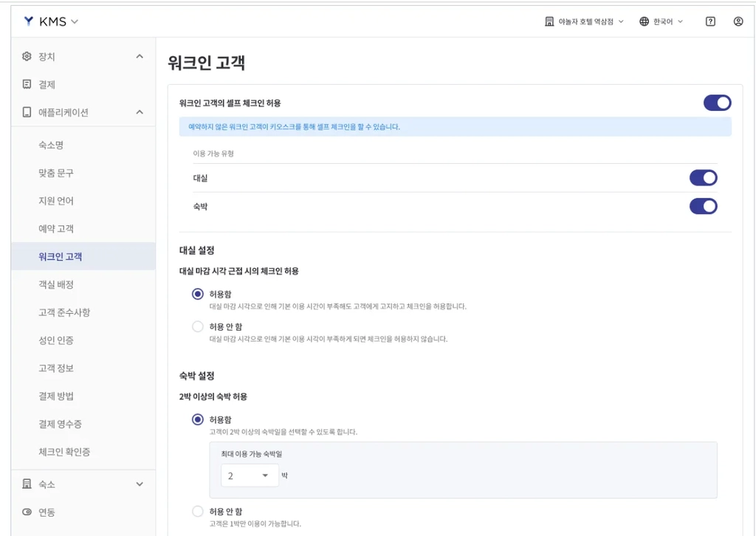Select 허용 안 함 under 숙박 설정
Viewport: 756px width, 536px height.
(x=198, y=512)
